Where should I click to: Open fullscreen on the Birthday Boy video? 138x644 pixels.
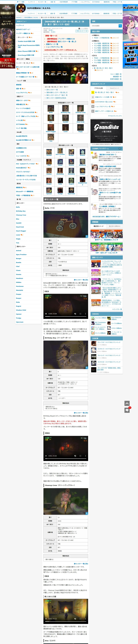point(80,456)
